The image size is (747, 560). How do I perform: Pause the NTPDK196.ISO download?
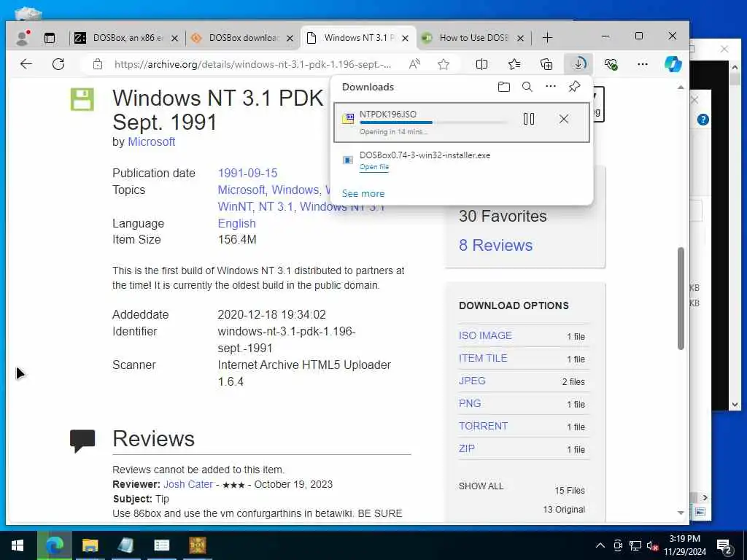[529, 119]
